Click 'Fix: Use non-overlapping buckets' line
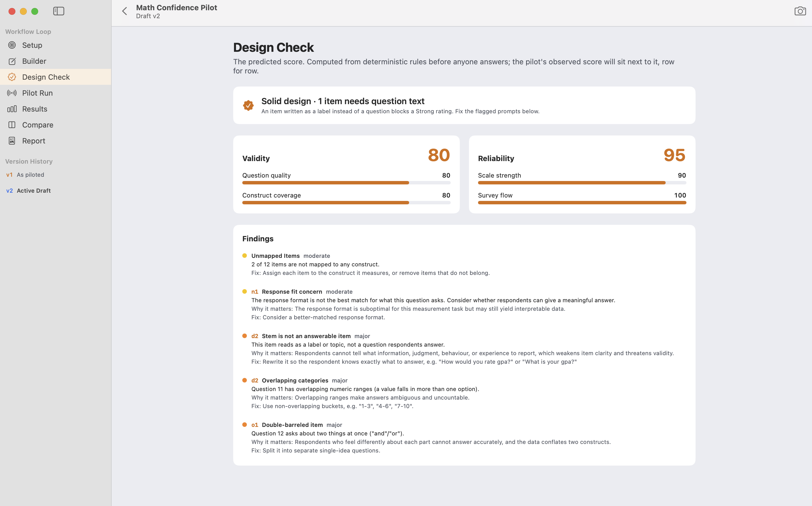 click(332, 406)
